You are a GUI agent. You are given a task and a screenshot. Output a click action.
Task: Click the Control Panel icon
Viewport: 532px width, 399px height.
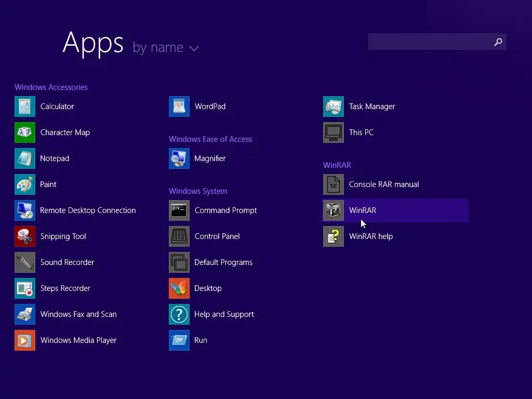pyautogui.click(x=179, y=236)
